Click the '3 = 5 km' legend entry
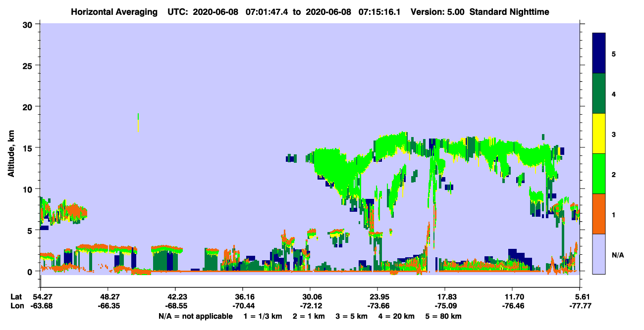644x330 pixels. pos(352,316)
